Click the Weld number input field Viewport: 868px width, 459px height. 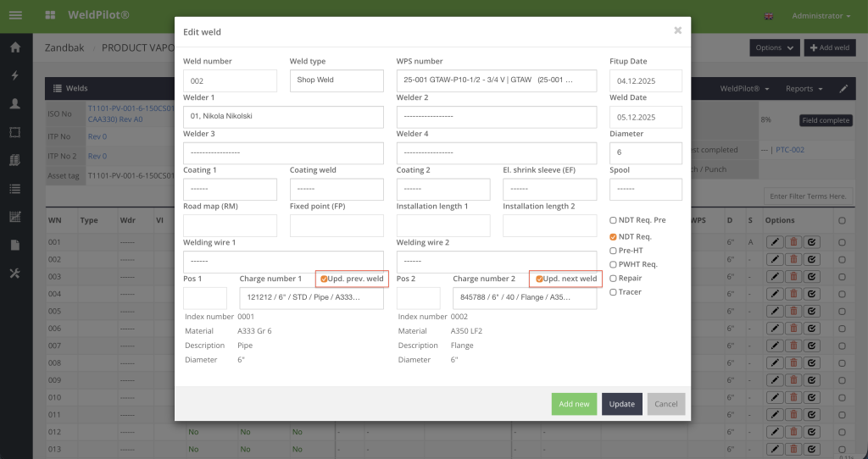[x=230, y=80]
